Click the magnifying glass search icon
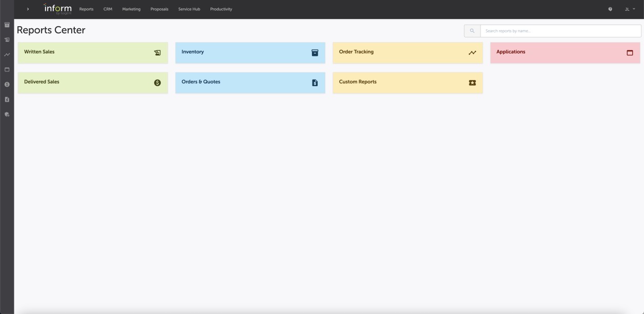Image resolution: width=644 pixels, height=314 pixels. pos(472,31)
